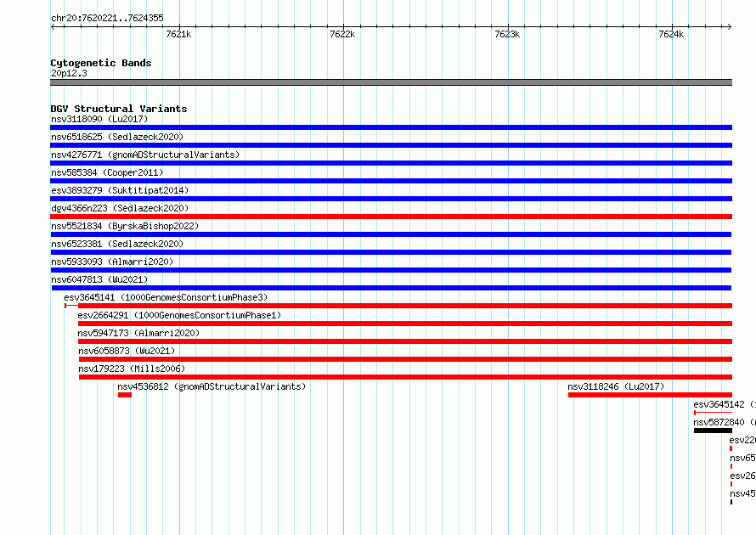Open the esv3645142 variant label
This screenshot has height=535, width=756.
725,404
